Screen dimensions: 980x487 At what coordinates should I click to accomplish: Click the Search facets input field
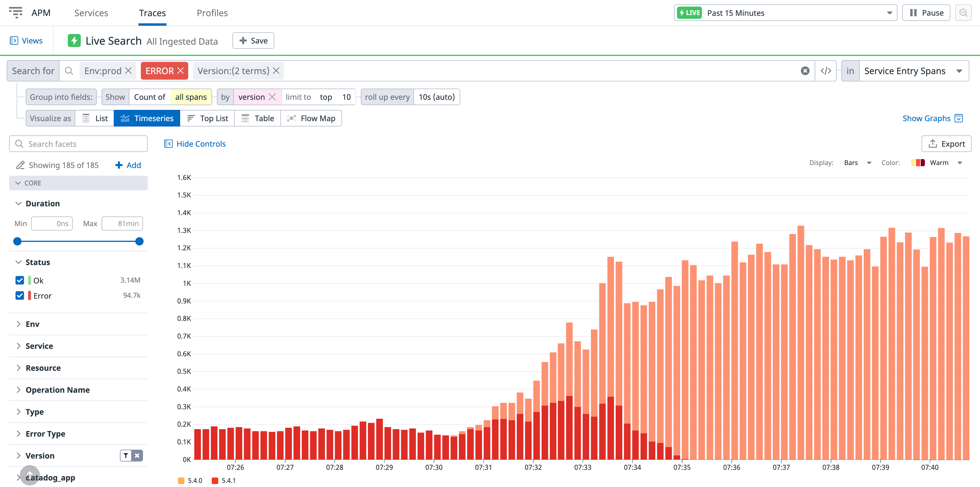78,143
